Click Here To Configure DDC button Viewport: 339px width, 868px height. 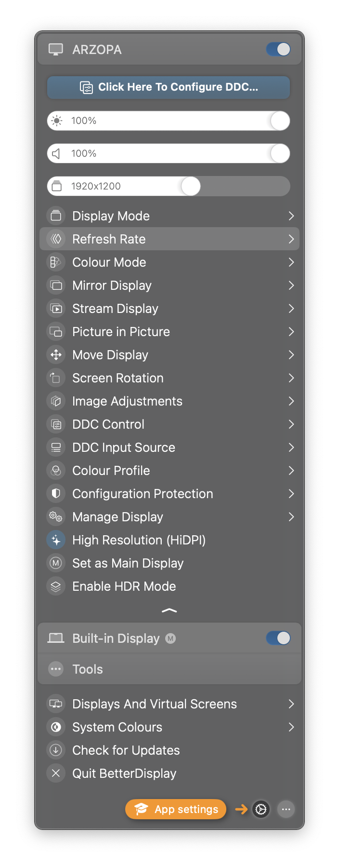pos(169,87)
